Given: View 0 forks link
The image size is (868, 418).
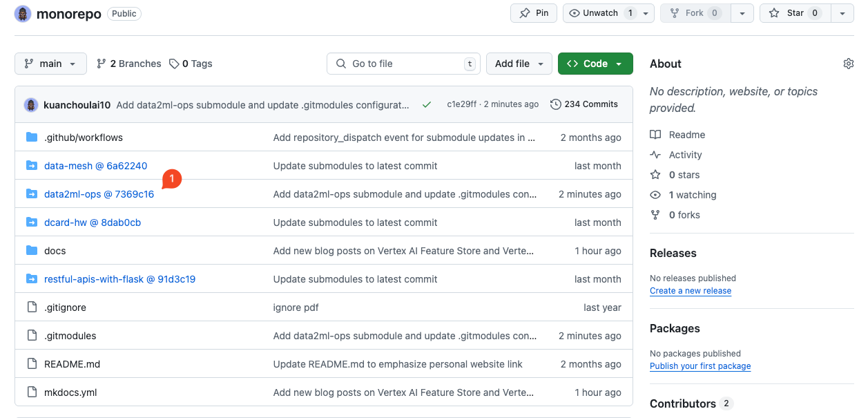Looking at the screenshot, I should tap(675, 215).
